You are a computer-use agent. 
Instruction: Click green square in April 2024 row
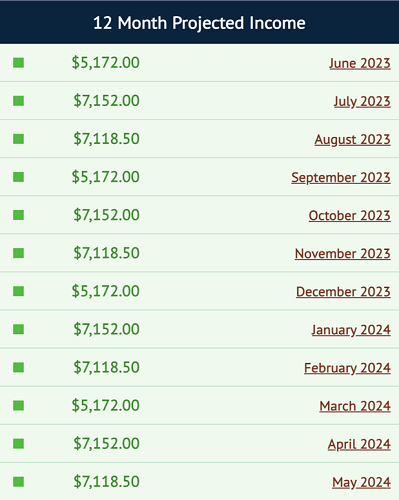click(18, 443)
